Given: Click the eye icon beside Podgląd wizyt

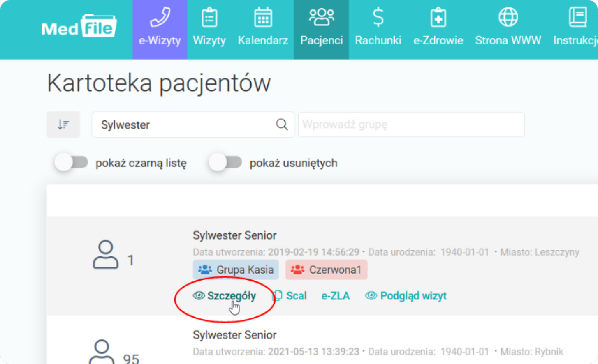Looking at the screenshot, I should 371,296.
